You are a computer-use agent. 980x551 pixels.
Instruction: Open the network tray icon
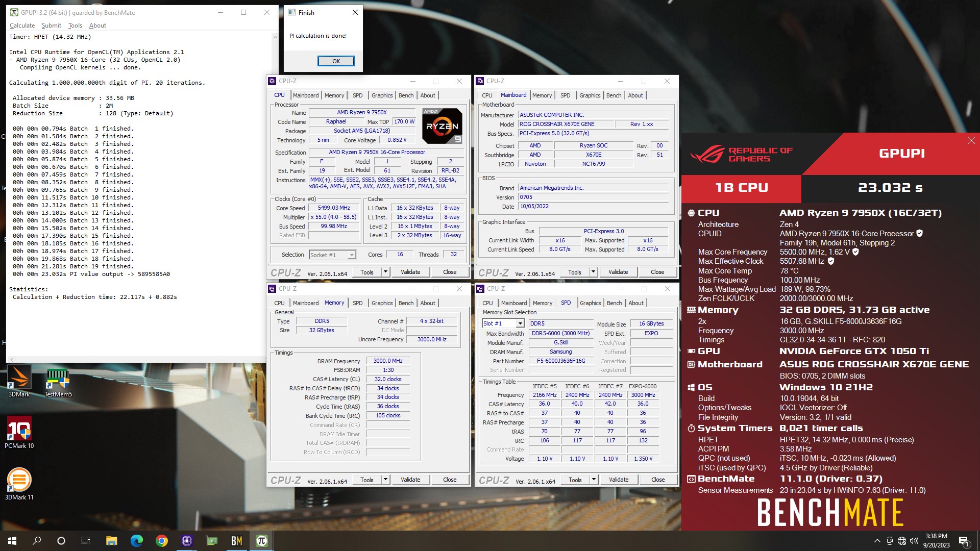click(x=902, y=541)
